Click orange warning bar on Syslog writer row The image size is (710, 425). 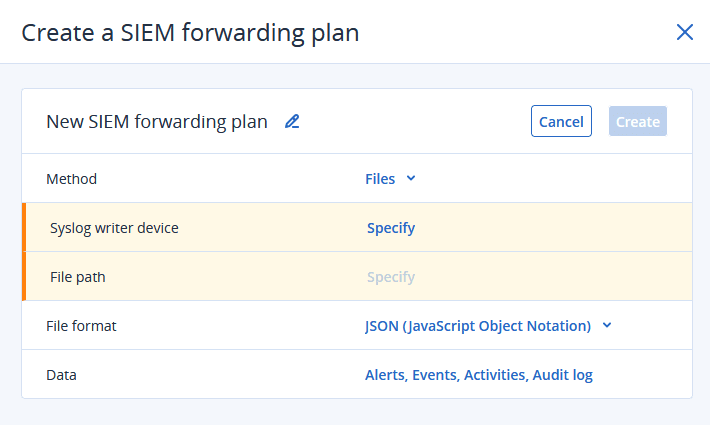click(24, 228)
